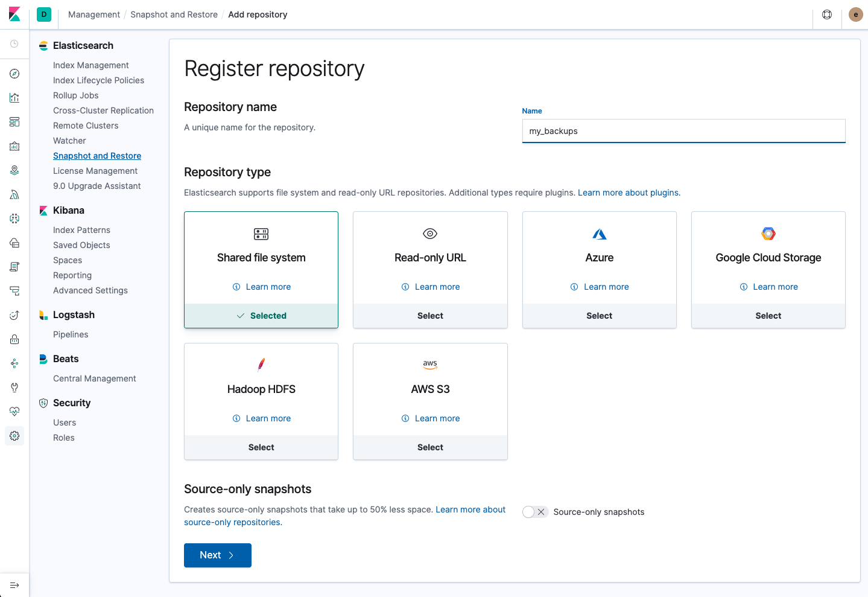
Task: Open the user profile avatar menu
Action: tap(855, 14)
